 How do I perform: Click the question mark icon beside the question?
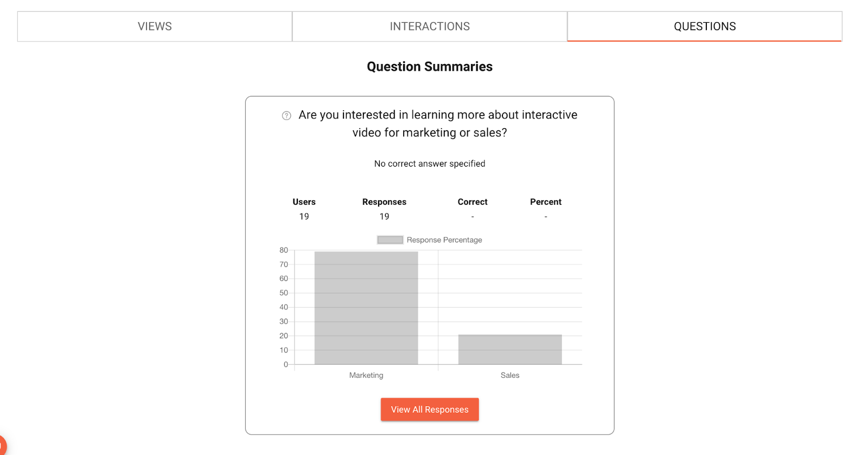pyautogui.click(x=286, y=116)
